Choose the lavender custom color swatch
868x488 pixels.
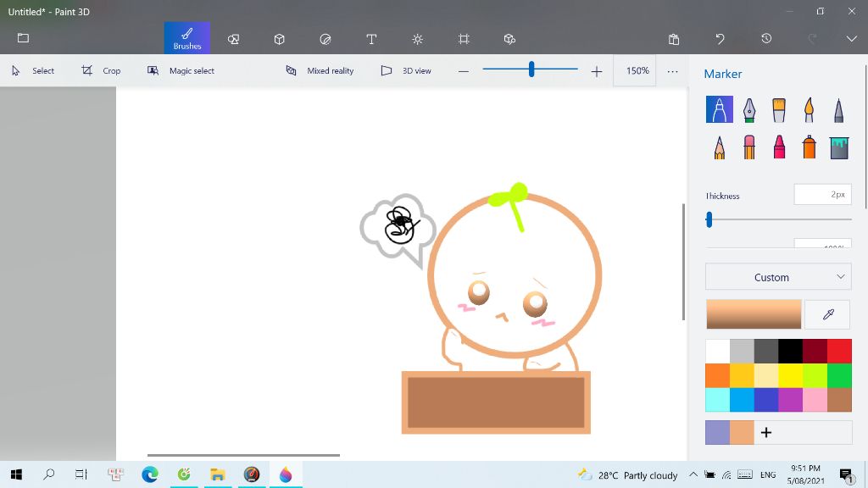(717, 433)
